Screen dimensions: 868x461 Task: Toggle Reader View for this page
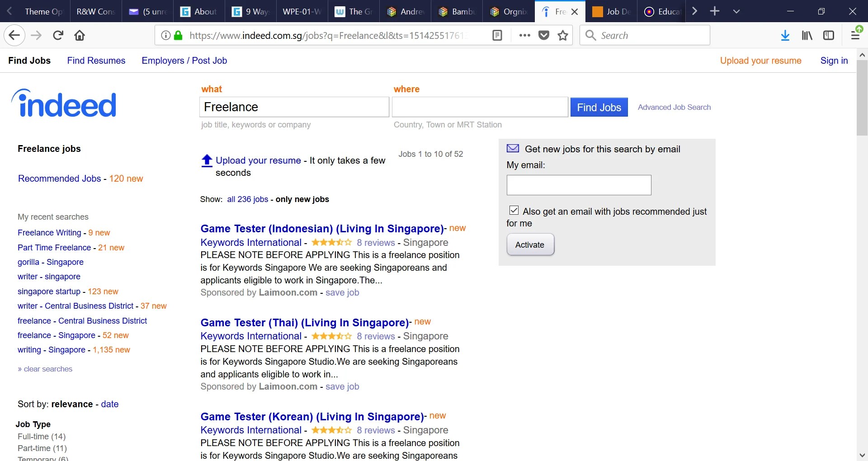click(x=497, y=35)
